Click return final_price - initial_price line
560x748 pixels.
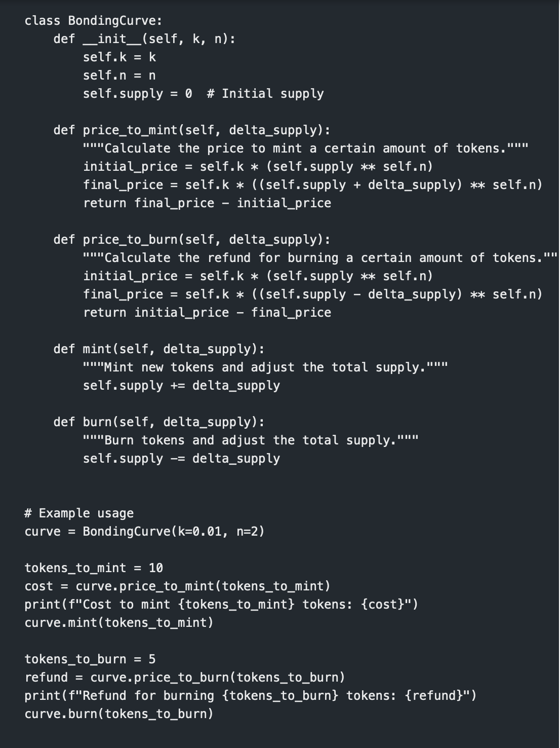click(207, 203)
